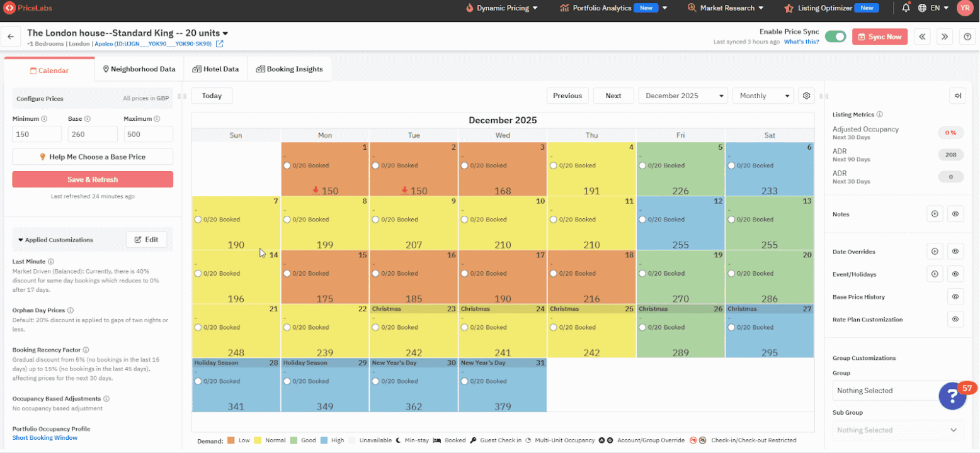
Task: Open the Short Booking Window link
Action: click(x=45, y=437)
